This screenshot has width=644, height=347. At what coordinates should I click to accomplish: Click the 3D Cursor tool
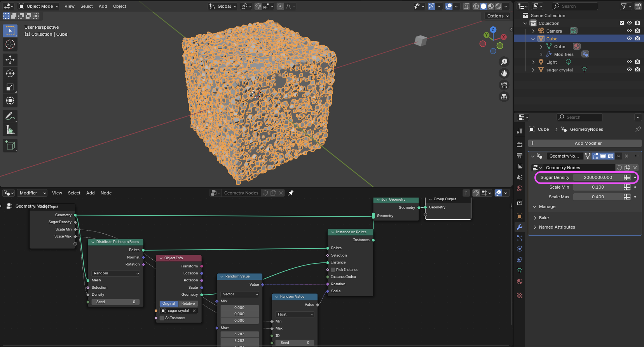(10, 44)
